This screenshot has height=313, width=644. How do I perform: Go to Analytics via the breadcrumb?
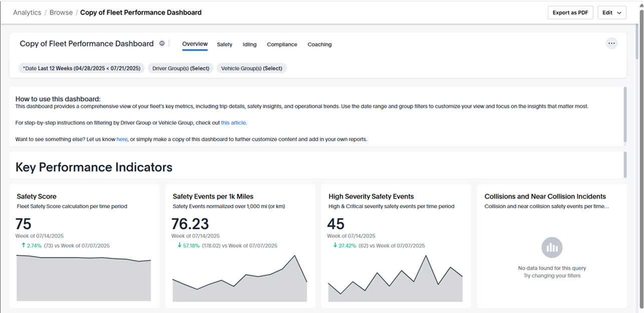(27, 12)
